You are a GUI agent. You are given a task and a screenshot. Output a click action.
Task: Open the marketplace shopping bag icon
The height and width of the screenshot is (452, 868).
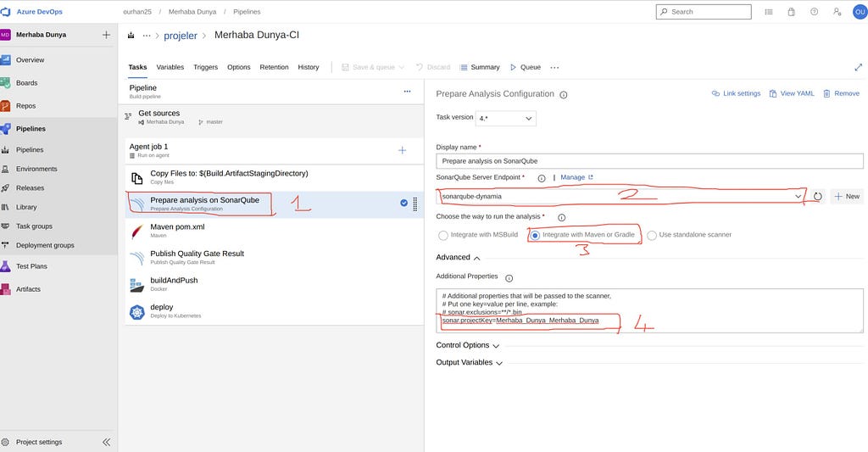(792, 12)
